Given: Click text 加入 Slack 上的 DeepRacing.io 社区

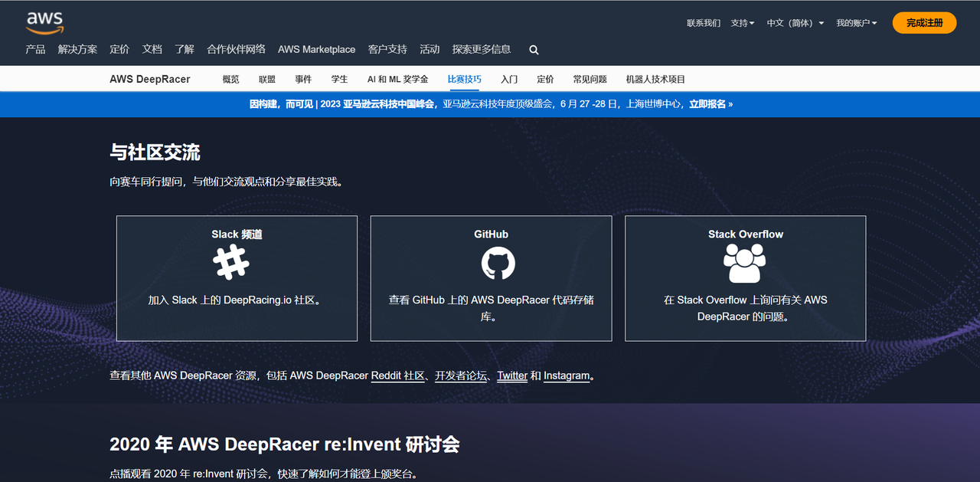Looking at the screenshot, I should pos(237,300).
